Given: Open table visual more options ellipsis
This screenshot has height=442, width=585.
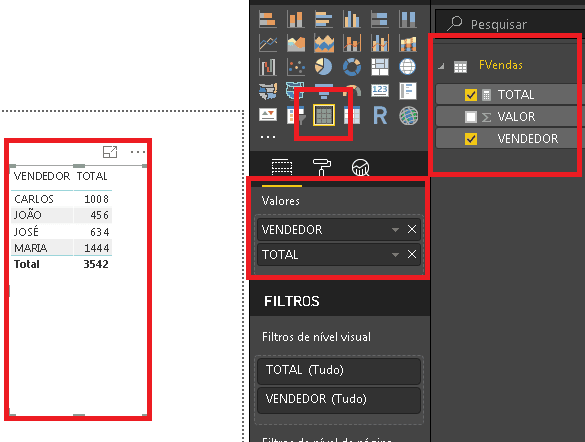Looking at the screenshot, I should point(138,152).
